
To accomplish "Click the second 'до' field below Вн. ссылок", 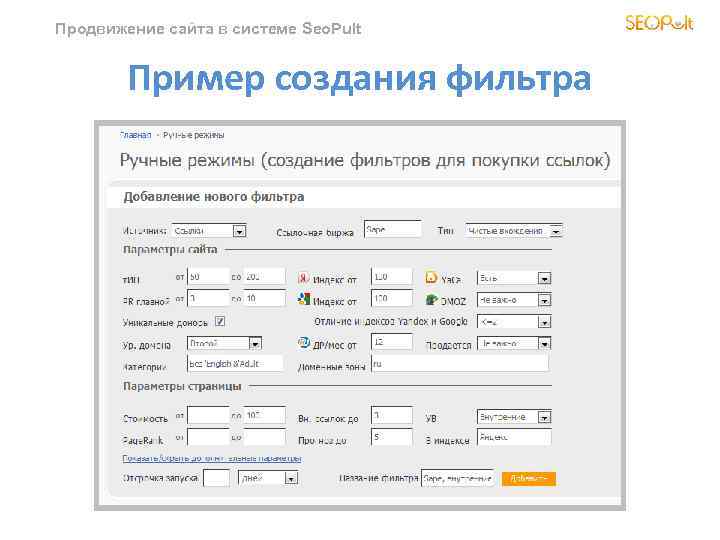I will click(392, 437).
